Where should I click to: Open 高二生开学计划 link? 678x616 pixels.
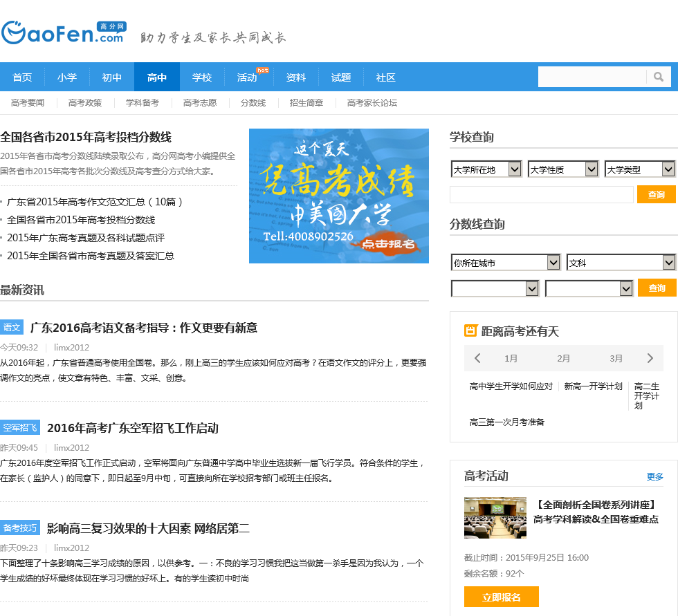tap(647, 395)
